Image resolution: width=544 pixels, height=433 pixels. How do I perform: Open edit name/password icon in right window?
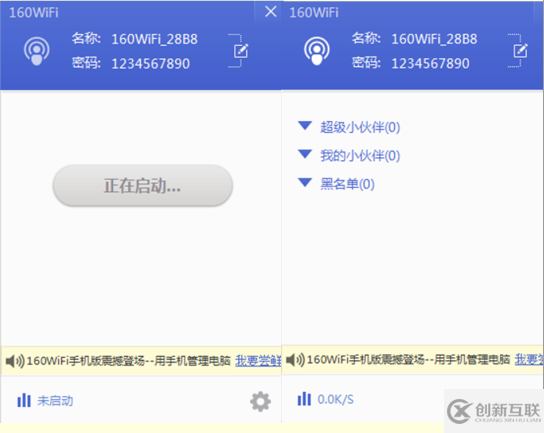click(x=520, y=51)
